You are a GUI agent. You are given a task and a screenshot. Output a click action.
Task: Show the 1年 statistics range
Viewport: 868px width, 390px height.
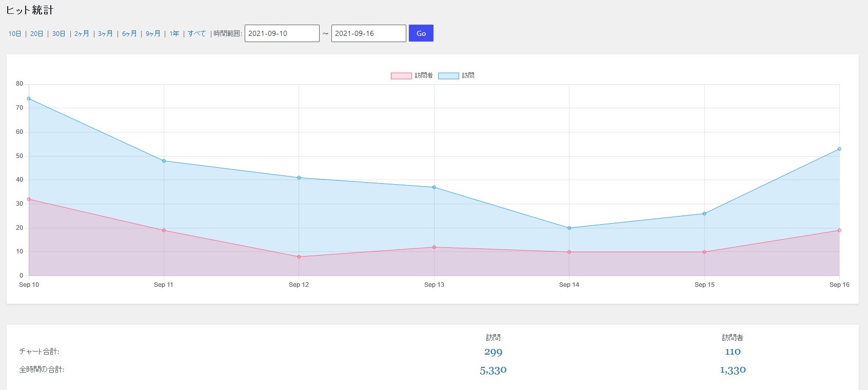174,34
